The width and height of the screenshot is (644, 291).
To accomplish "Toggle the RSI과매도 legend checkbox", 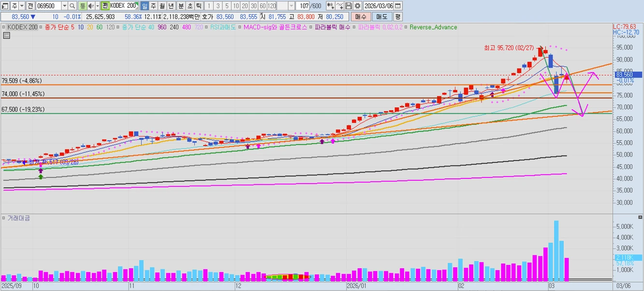I will pos(206,28).
